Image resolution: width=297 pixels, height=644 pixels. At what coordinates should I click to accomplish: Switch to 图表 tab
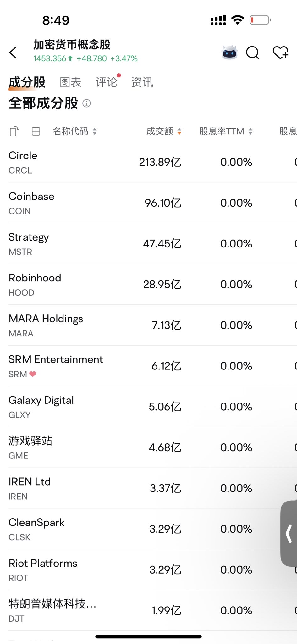[71, 82]
